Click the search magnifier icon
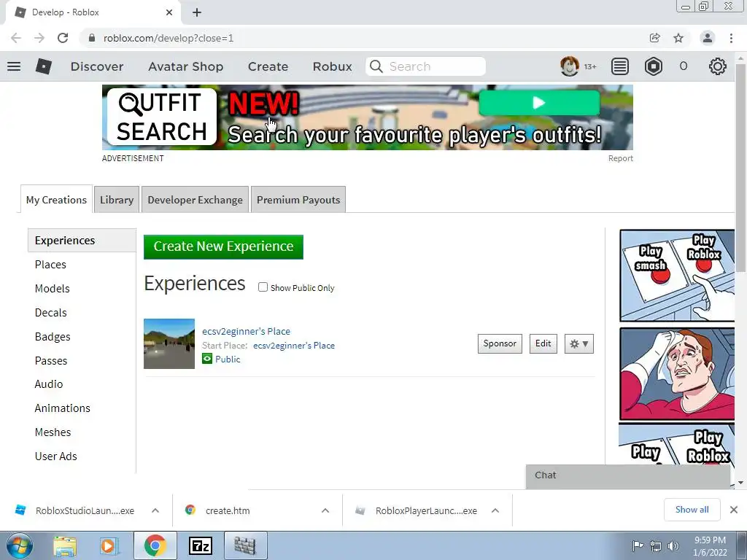 (376, 66)
